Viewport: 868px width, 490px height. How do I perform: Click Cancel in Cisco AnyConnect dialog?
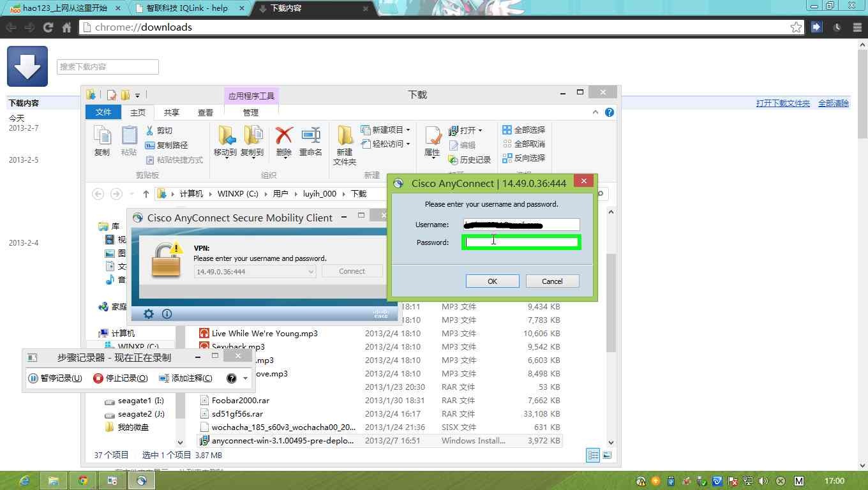(x=552, y=281)
